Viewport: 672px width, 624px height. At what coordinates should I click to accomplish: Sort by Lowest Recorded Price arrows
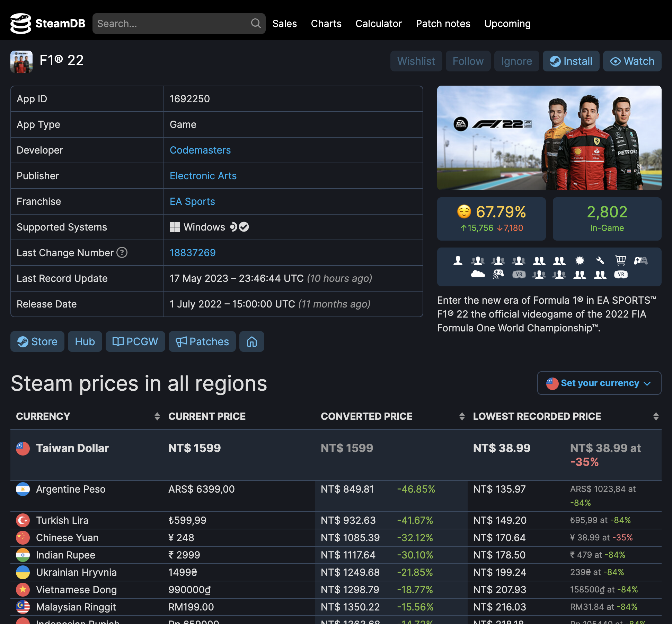coord(655,416)
